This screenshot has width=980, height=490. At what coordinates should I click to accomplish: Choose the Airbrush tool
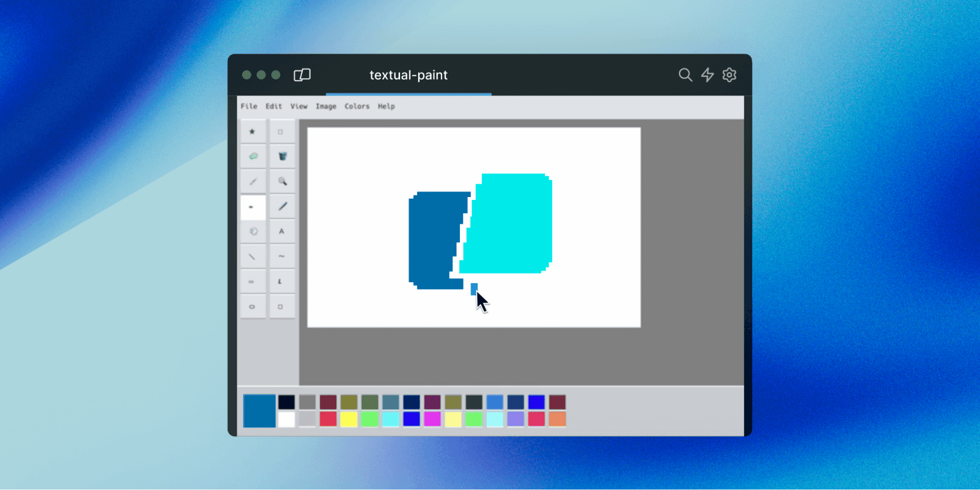(x=253, y=231)
